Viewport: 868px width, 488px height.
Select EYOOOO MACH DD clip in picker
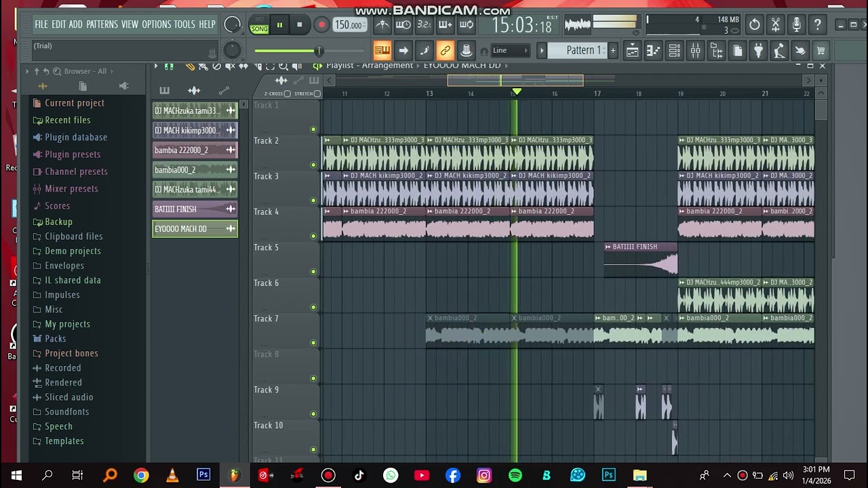(x=195, y=229)
